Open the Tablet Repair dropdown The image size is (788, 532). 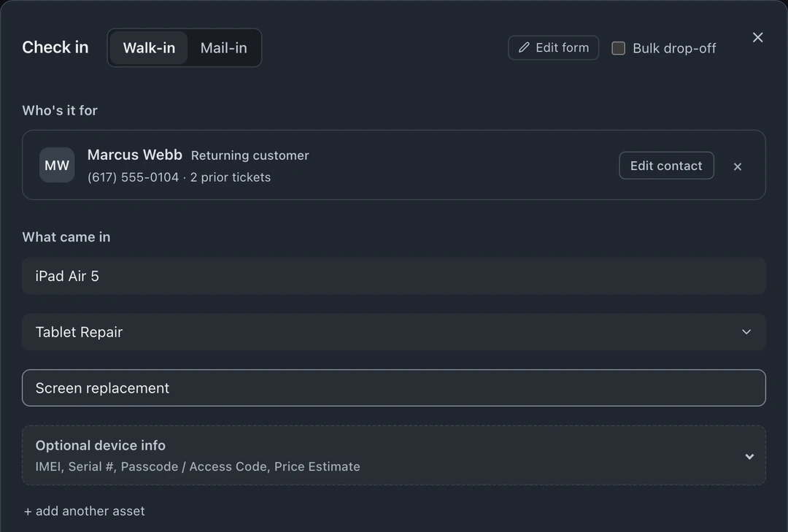pyautogui.click(x=393, y=332)
